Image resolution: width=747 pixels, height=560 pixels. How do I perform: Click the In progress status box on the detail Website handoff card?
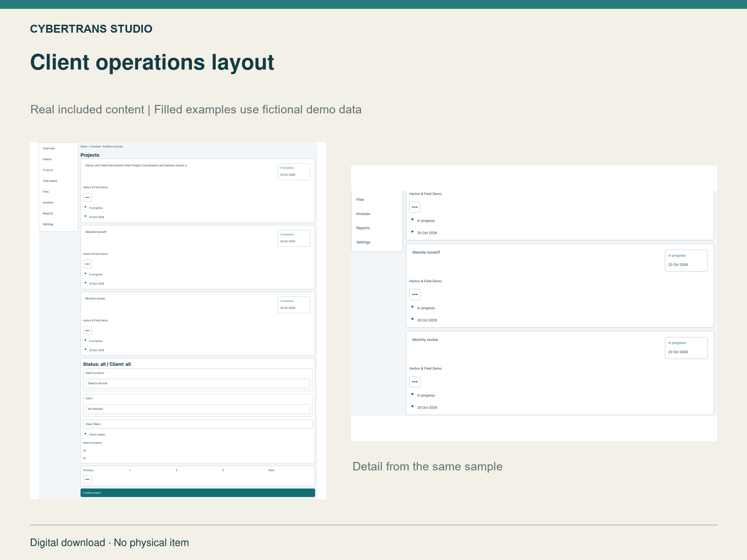click(x=686, y=260)
